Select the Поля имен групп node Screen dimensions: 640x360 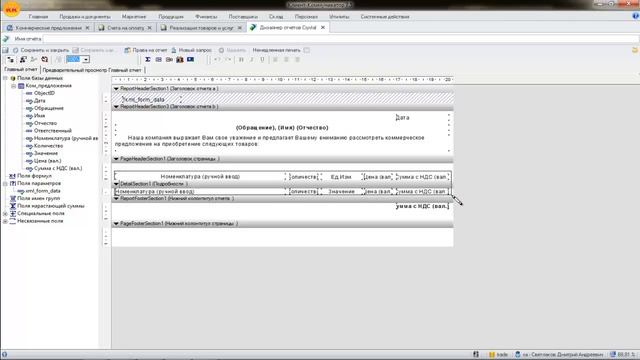tap(38, 198)
